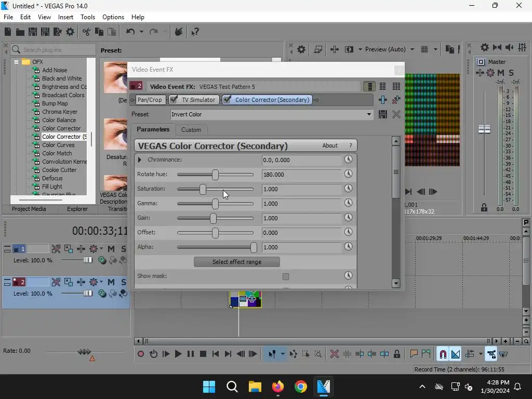The image size is (532, 399).
Task: Click the Split Screen View icon in preview
Action: 349,49
